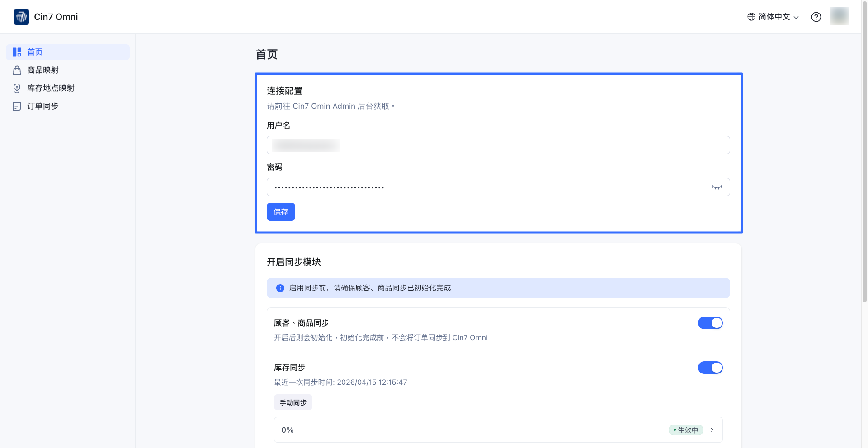Open the help question mark icon
The height and width of the screenshot is (448, 868).
816,17
